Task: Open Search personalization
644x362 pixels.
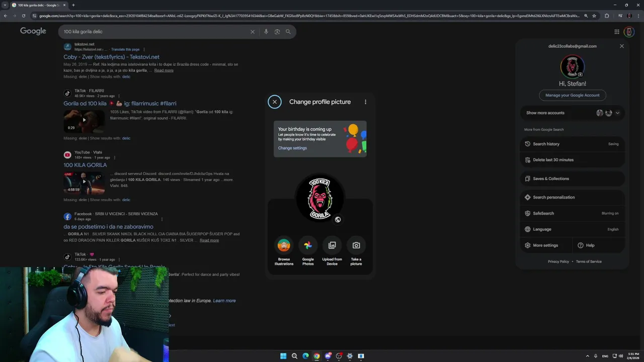Action: (x=573, y=197)
